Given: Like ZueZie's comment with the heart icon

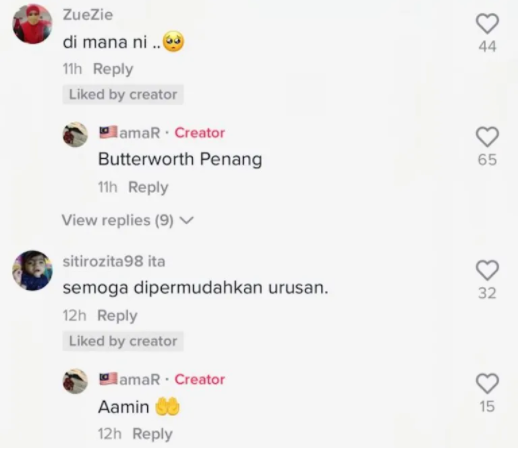Looking at the screenshot, I should point(487,24).
